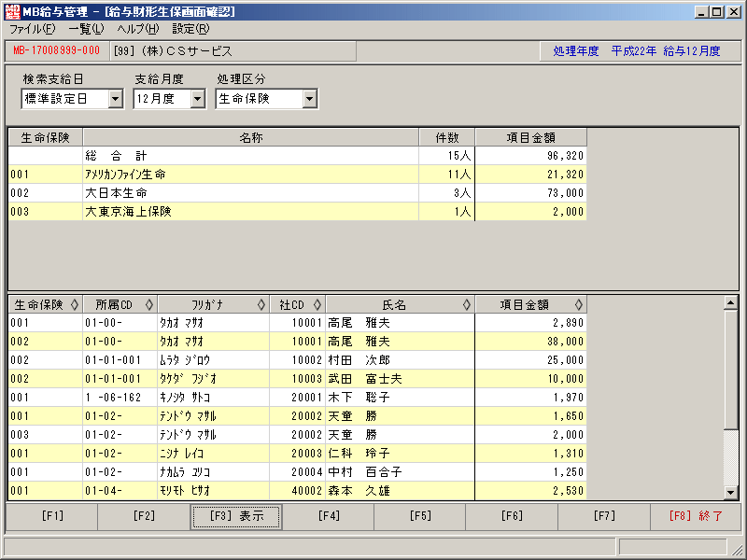Viewport: 747px width, 560px height.
Task: Open the ヘルプ(H) menu
Action: [138, 29]
